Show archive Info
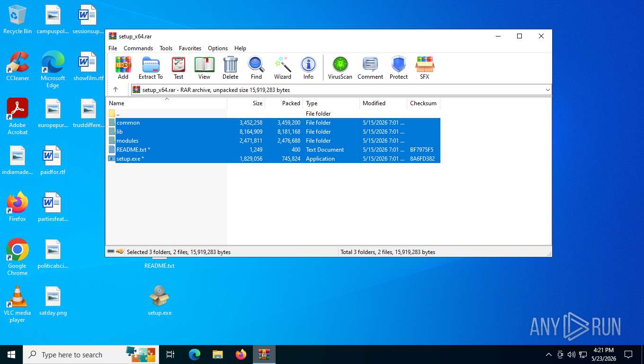This screenshot has height=364, width=644. (x=308, y=68)
